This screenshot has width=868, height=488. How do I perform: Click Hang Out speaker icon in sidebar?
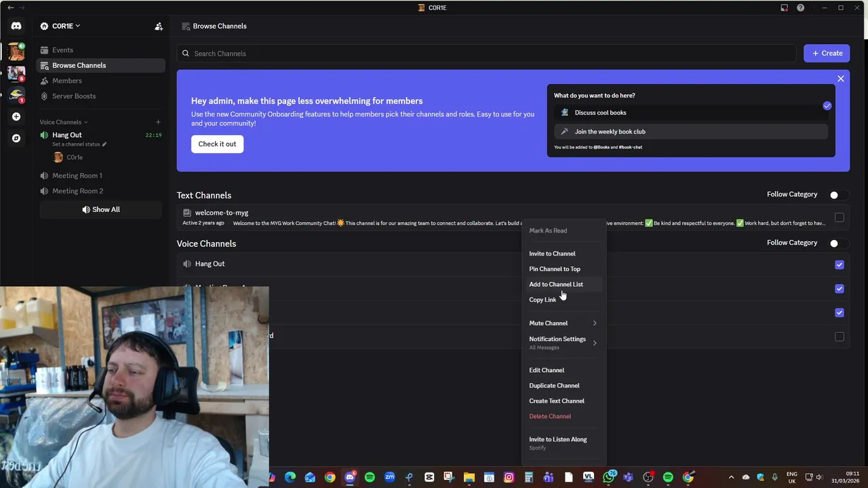(x=44, y=135)
